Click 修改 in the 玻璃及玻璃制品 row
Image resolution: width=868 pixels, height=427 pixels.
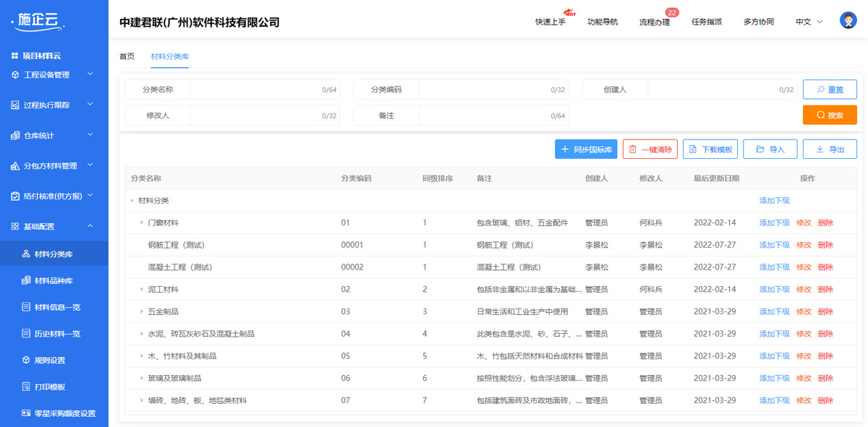[804, 379]
